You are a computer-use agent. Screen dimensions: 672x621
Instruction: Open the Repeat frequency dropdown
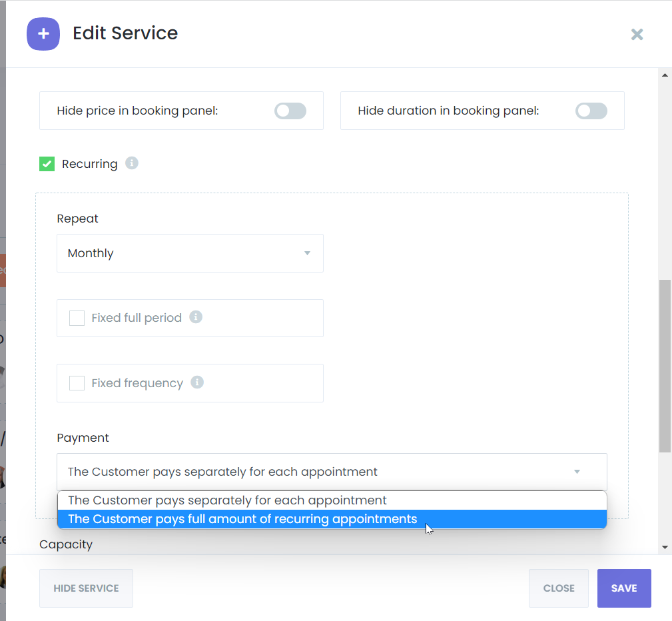pyautogui.click(x=190, y=253)
